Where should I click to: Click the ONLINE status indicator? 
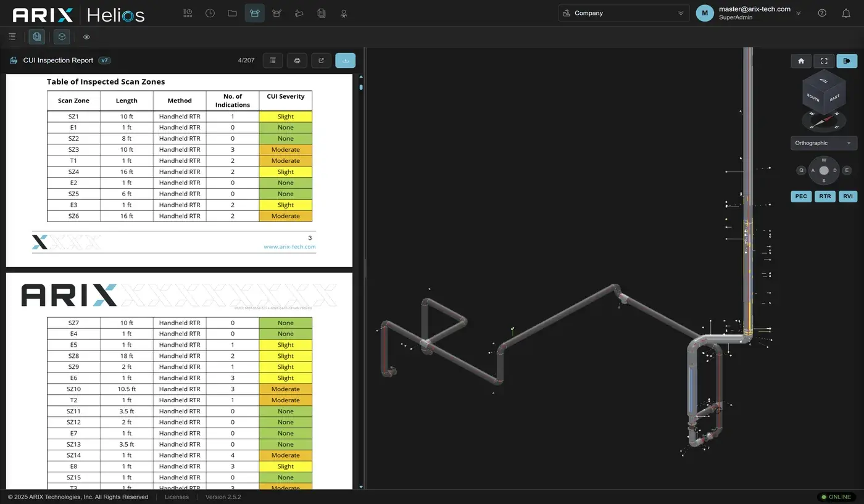click(x=835, y=497)
